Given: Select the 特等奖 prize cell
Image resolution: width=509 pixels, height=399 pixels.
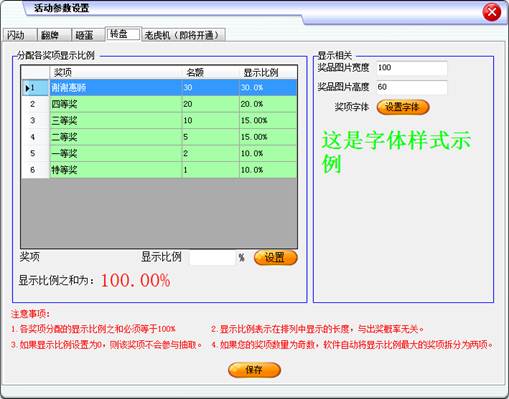Looking at the screenshot, I should pyautogui.click(x=115, y=170).
